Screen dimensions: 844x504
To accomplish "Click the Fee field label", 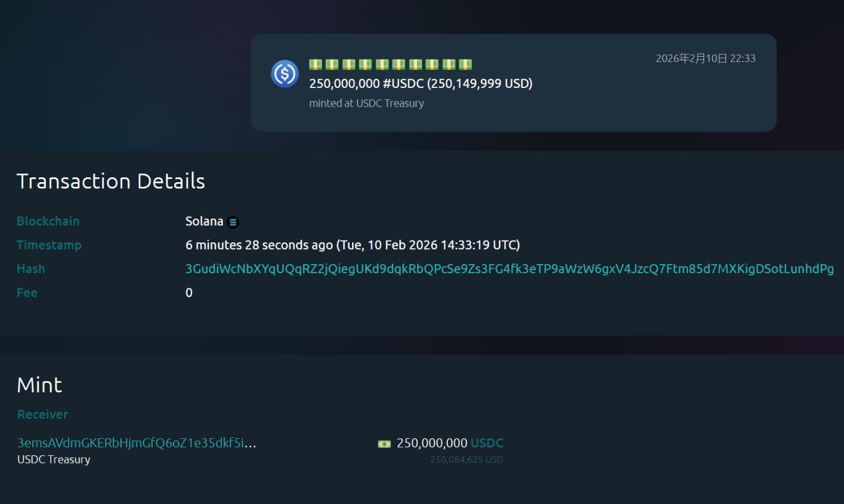I will click(27, 292).
